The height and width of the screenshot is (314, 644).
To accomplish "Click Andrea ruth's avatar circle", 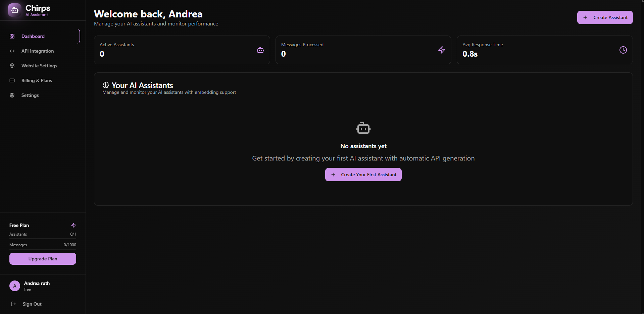I will [x=15, y=286].
